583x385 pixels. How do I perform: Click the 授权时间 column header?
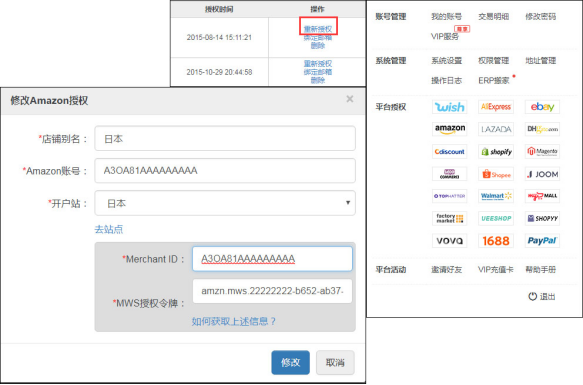(x=219, y=9)
